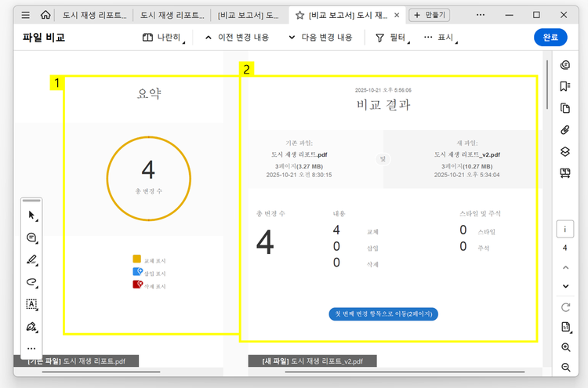Choose the comment bubble tool
Screen dimensions: 588x388
[x=31, y=238]
